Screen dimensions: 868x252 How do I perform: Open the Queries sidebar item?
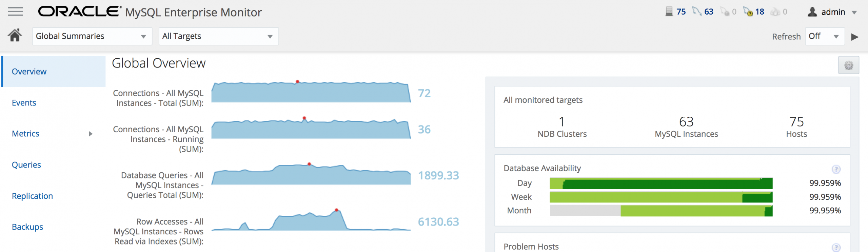[26, 165]
